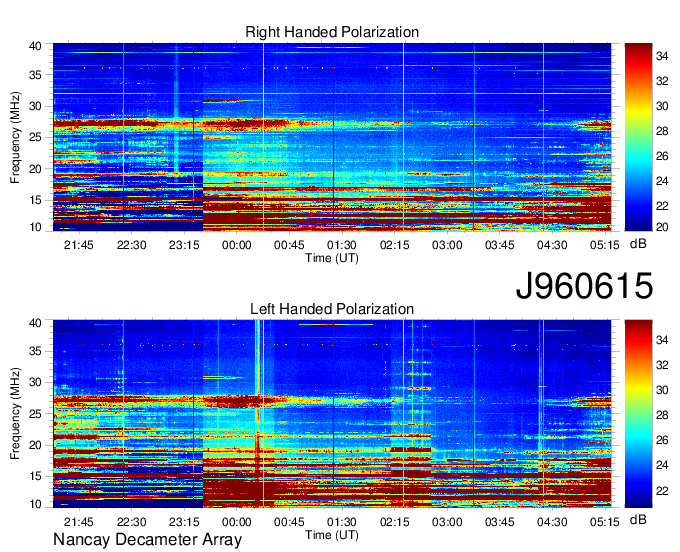The height and width of the screenshot is (552, 680).
Task: Click the 20 MHz tick label on the top plot
Action: [x=35, y=169]
